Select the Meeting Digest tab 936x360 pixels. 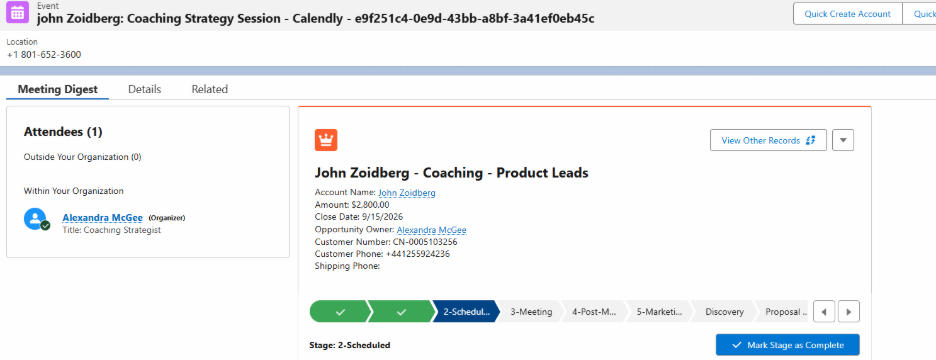pos(57,90)
